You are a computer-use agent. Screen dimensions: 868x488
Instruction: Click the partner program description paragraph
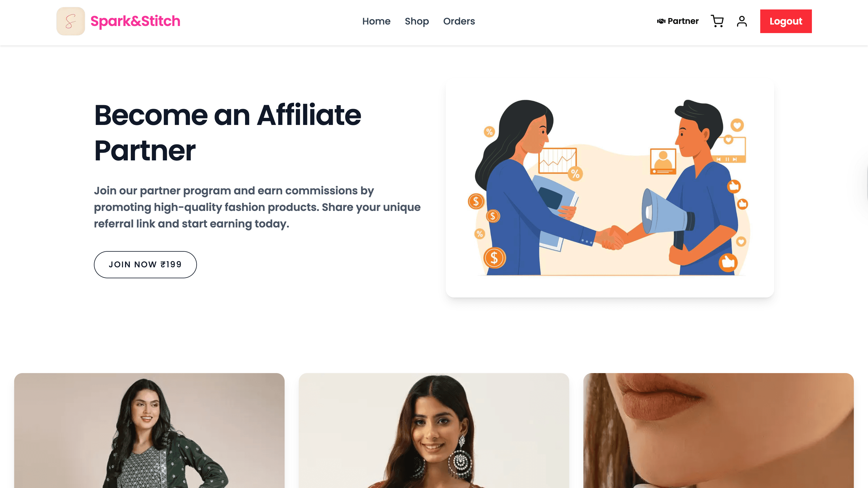click(x=257, y=207)
